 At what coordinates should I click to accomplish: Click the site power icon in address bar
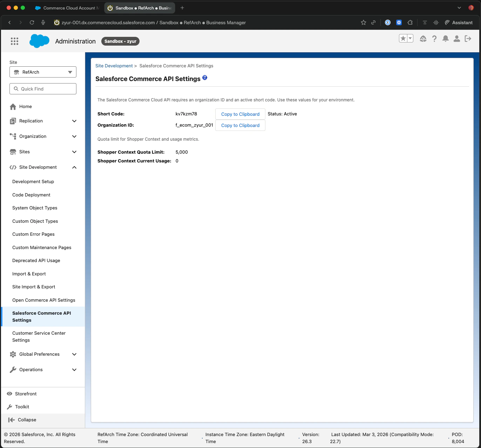[56, 22]
